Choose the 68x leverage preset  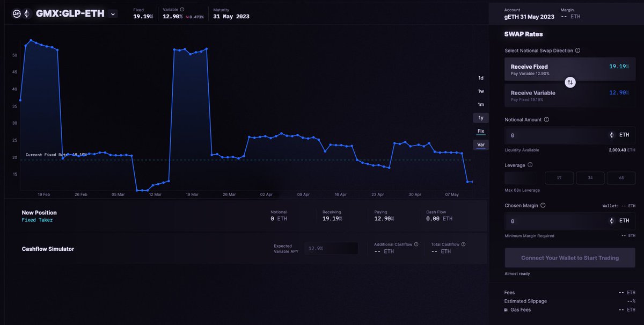click(621, 178)
